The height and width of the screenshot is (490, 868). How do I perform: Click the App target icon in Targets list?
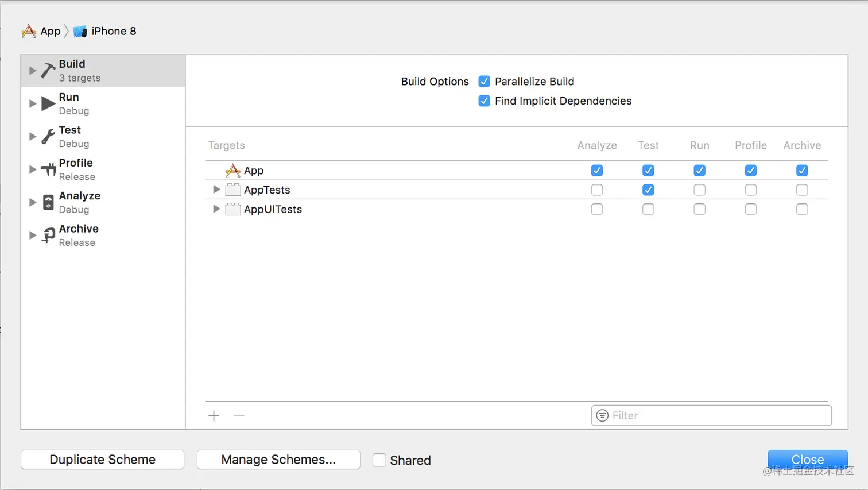pyautogui.click(x=232, y=171)
